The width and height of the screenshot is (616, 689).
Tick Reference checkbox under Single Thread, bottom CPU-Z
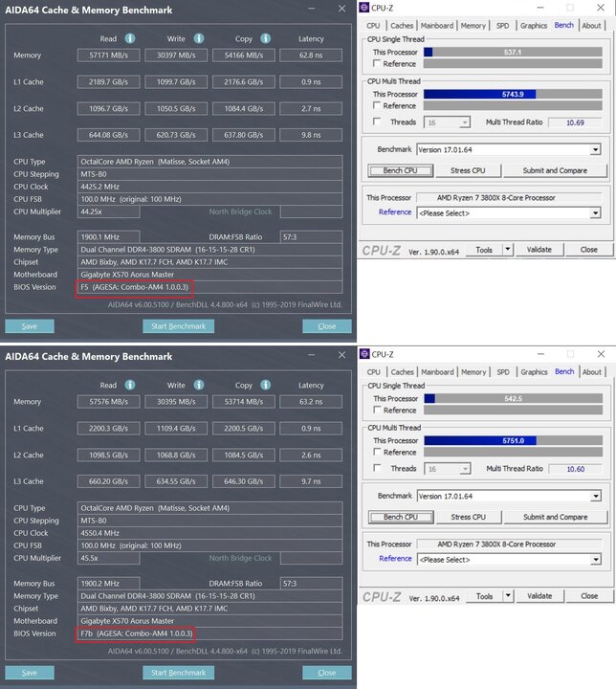(x=377, y=410)
